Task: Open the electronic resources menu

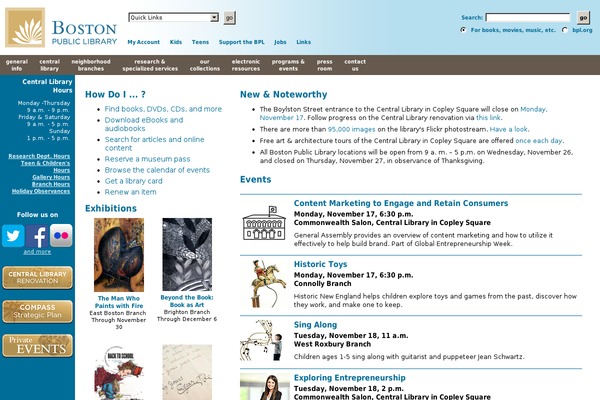Action: click(246, 65)
